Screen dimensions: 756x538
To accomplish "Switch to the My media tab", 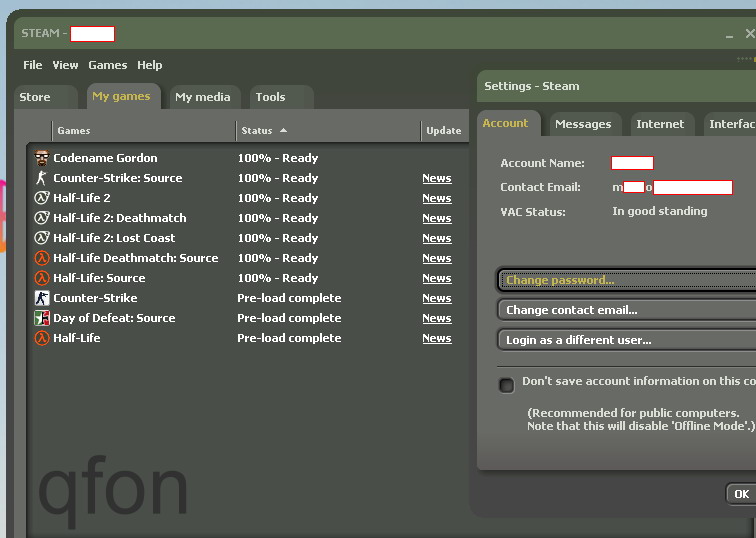I will click(x=205, y=97).
